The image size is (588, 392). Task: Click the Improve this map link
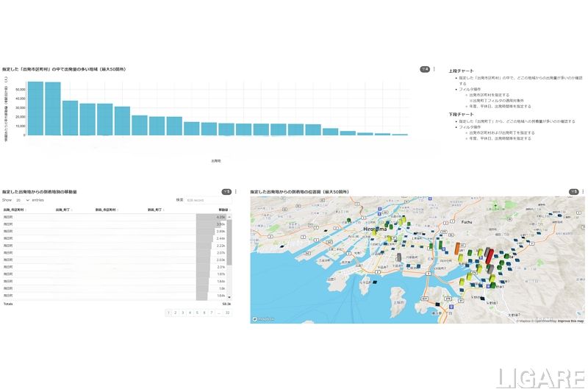tap(570, 321)
